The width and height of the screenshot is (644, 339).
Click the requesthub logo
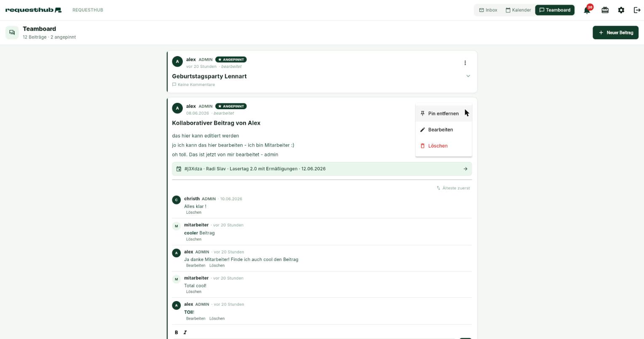[x=33, y=10]
